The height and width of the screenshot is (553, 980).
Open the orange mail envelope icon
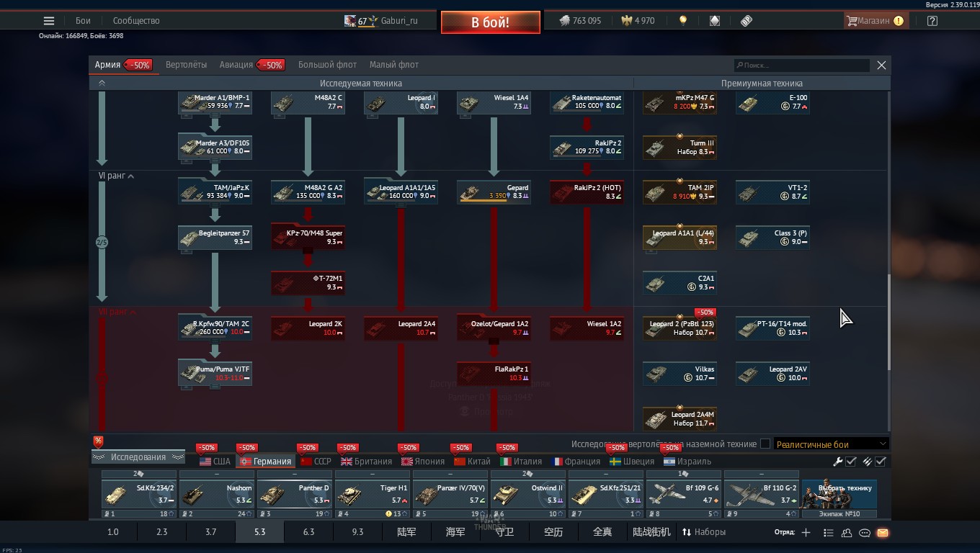tap(883, 533)
